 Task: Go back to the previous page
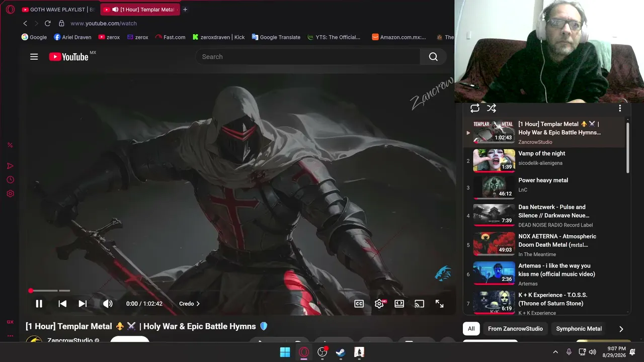pyautogui.click(x=25, y=23)
